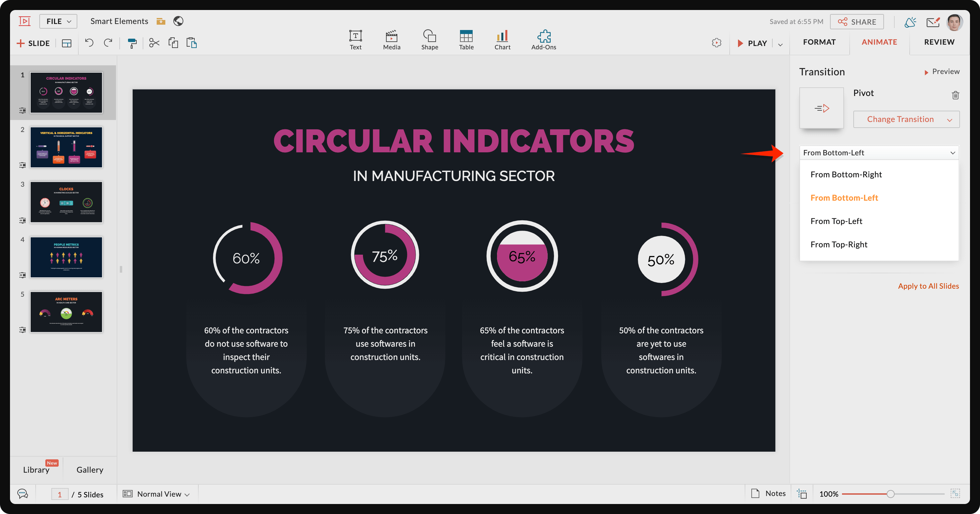Open the FILE menu dropdown
Viewport: 980px width, 514px height.
coord(58,21)
